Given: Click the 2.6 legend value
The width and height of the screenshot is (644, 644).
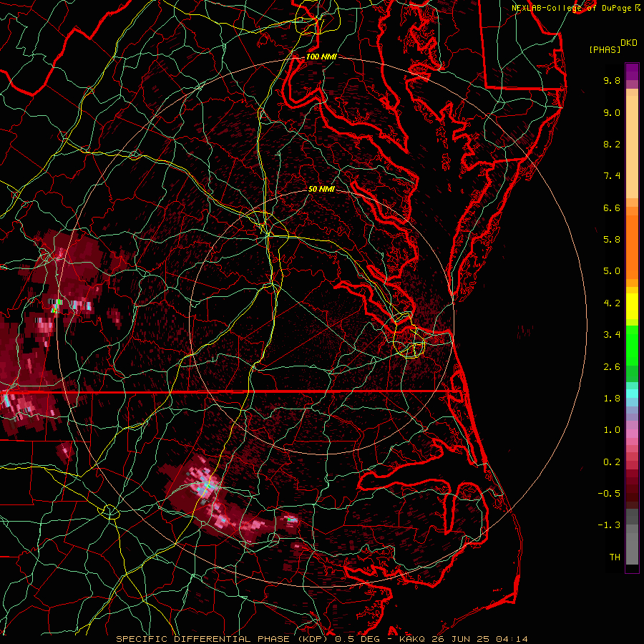Looking at the screenshot, I should click(612, 367).
